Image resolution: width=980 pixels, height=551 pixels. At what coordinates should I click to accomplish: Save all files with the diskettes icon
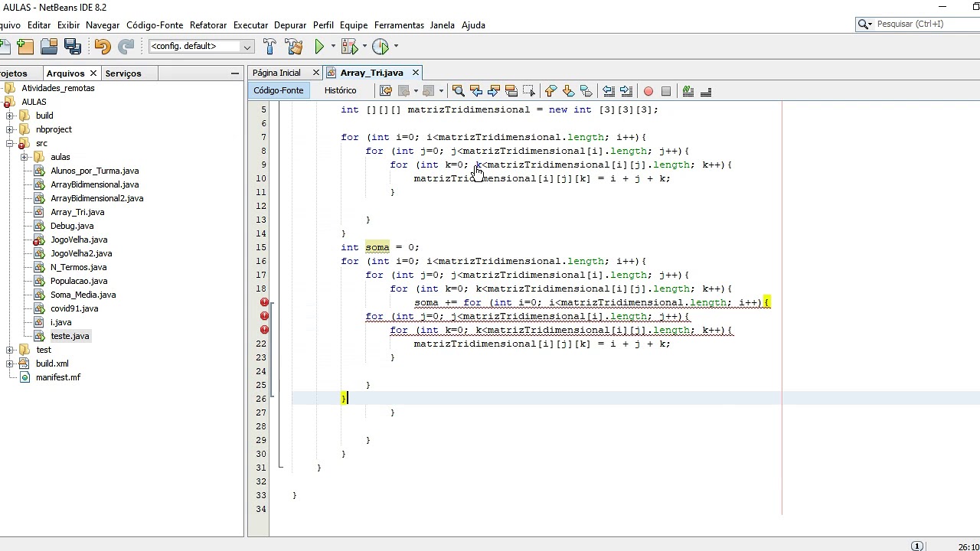point(73,47)
